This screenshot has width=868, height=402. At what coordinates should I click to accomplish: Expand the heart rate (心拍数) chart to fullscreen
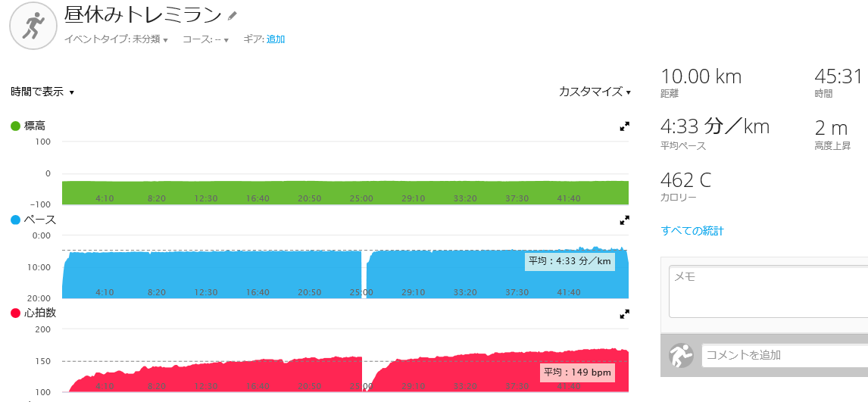pyautogui.click(x=624, y=314)
